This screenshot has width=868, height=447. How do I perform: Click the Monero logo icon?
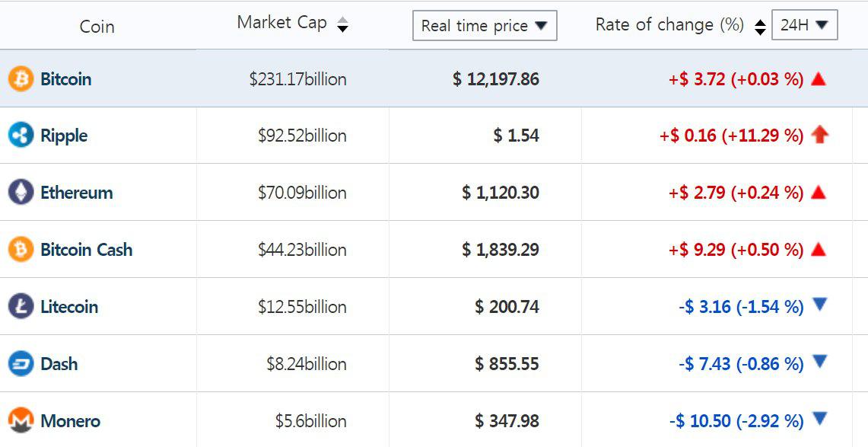(21, 420)
